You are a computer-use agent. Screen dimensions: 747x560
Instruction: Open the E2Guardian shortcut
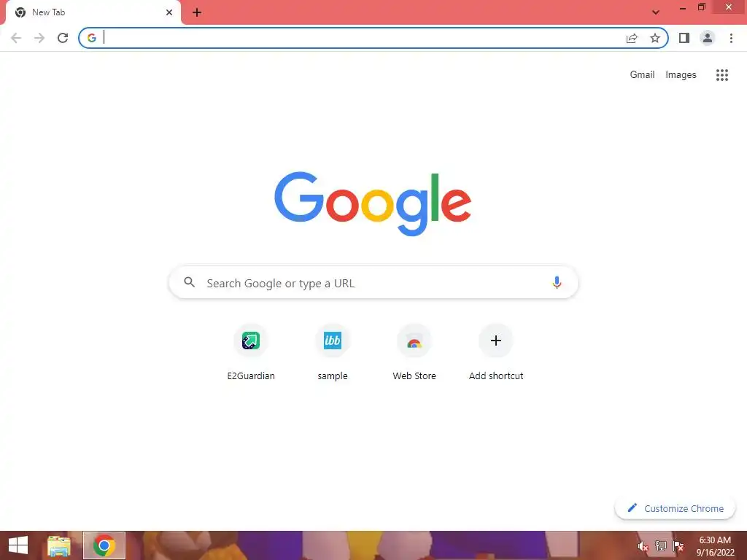tap(251, 352)
